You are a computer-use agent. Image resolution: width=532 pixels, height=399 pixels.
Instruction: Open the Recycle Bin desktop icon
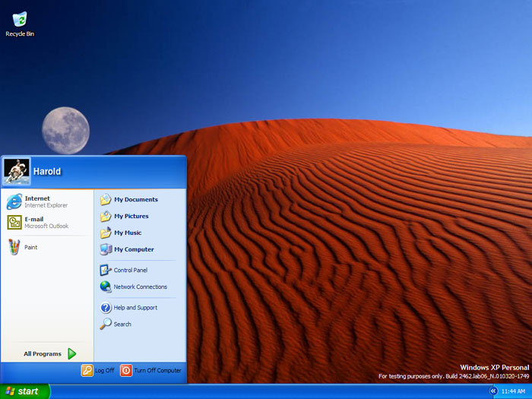pyautogui.click(x=20, y=19)
